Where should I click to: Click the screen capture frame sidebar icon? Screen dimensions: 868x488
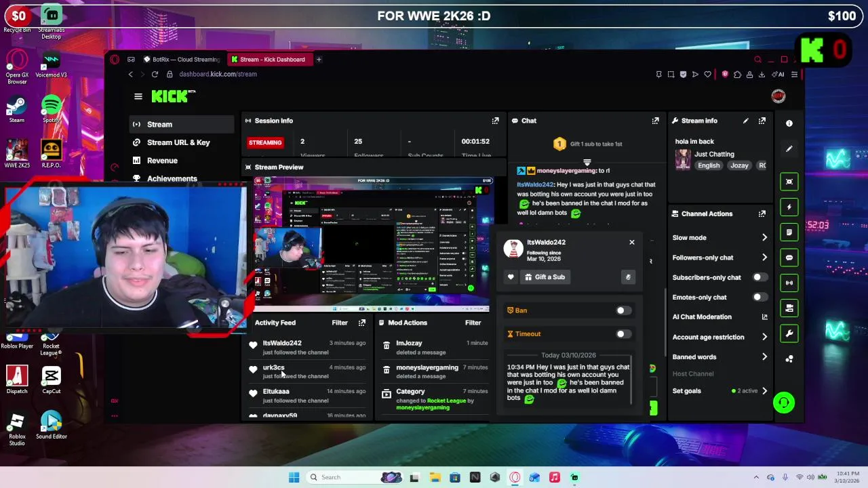tap(789, 182)
